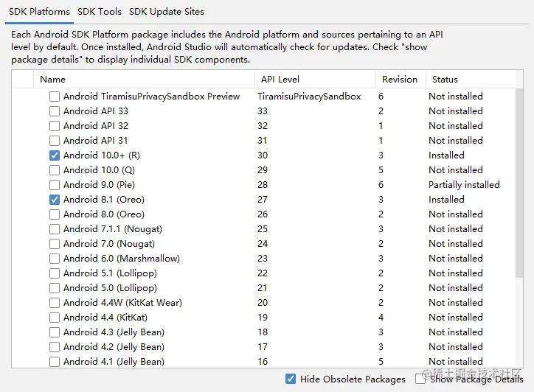Image resolution: width=534 pixels, height=392 pixels.
Task: Click the "Android TiramisuPrivacySandbox Preview" name
Action: click(151, 97)
